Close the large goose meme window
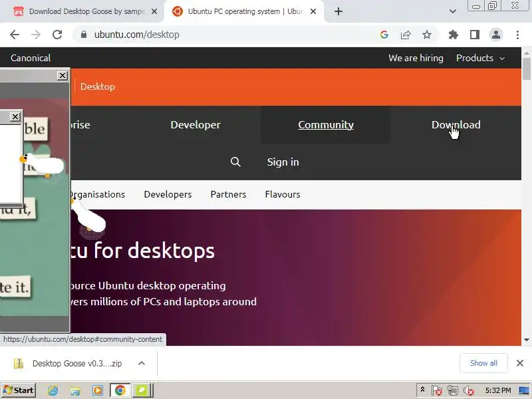532x399 pixels. tap(63, 75)
